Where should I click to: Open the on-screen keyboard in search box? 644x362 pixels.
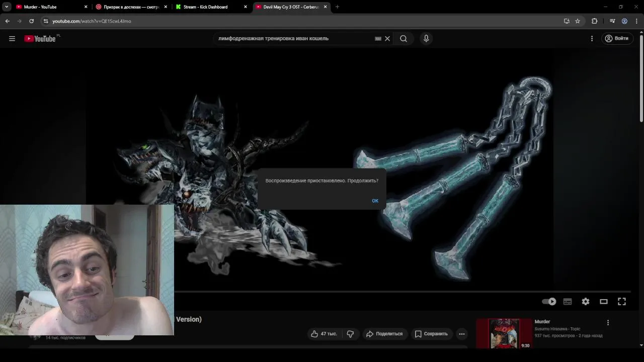(x=378, y=39)
